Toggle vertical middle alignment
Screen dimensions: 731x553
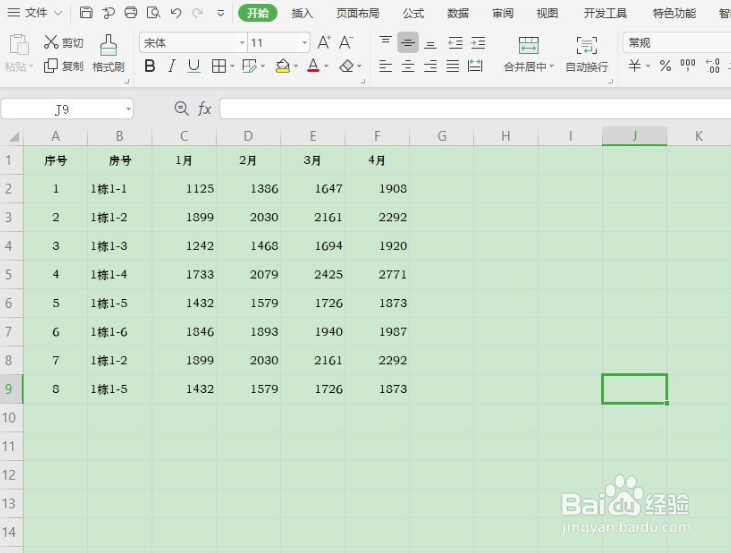click(x=408, y=42)
